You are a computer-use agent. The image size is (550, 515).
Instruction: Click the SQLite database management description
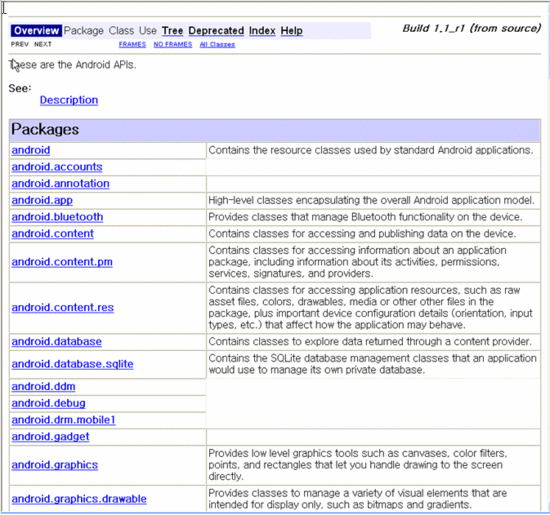pos(373,364)
